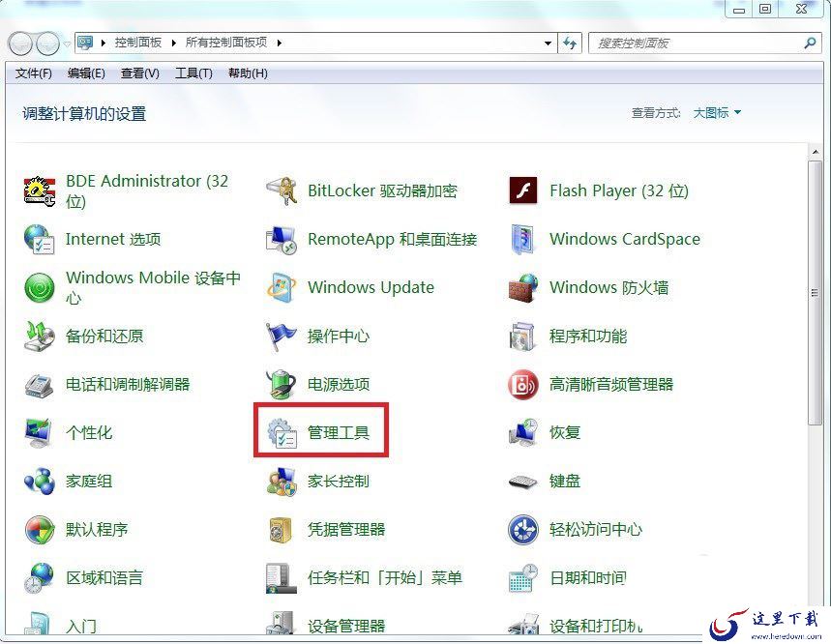The image size is (831, 644).
Task: Open the BDE Administrator icon
Action: point(40,190)
